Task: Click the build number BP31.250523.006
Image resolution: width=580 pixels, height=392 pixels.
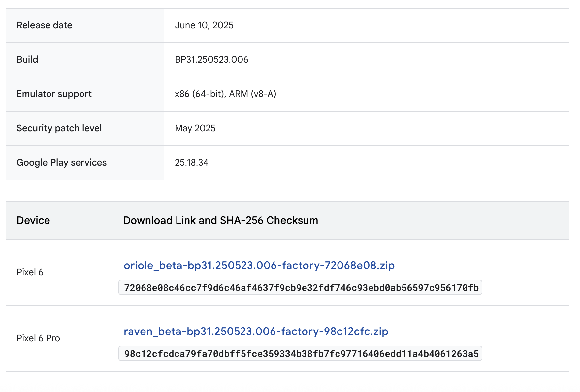Action: pyautogui.click(x=211, y=60)
